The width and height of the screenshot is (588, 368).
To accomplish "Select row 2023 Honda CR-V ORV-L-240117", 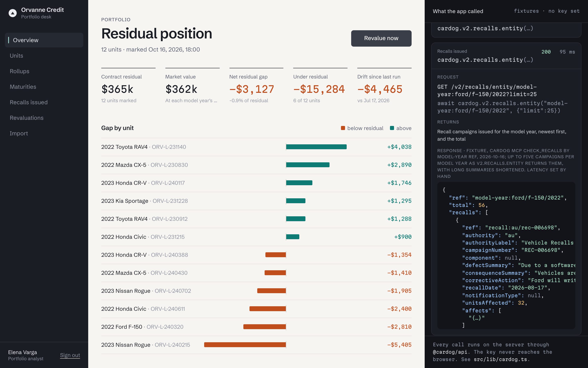I will click(x=256, y=183).
